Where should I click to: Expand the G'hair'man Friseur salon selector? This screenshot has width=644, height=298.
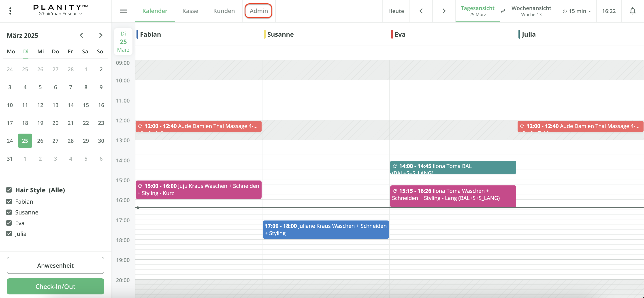[60, 14]
